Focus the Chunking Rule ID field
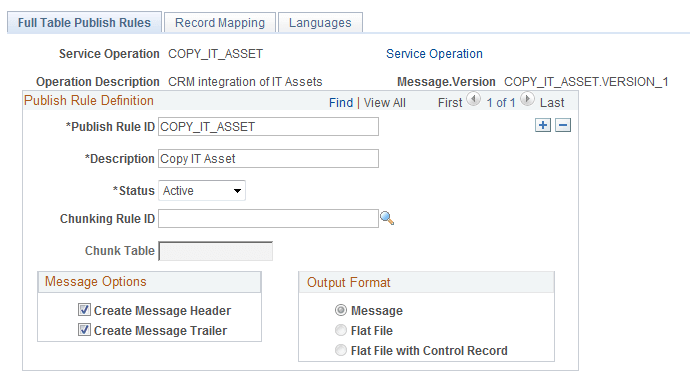Screen dimensions: 695x385 tap(268, 219)
